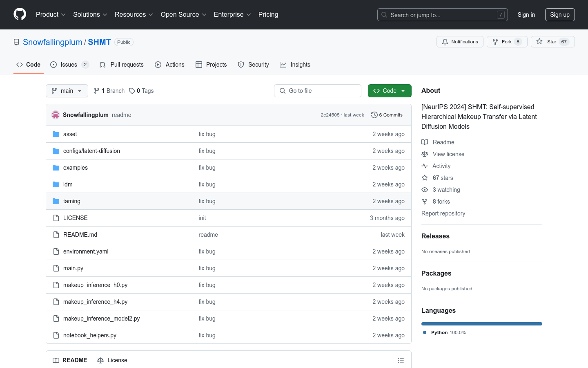588x368 pixels.
Task: Click the search magnifier icon in header
Action: coord(384,15)
